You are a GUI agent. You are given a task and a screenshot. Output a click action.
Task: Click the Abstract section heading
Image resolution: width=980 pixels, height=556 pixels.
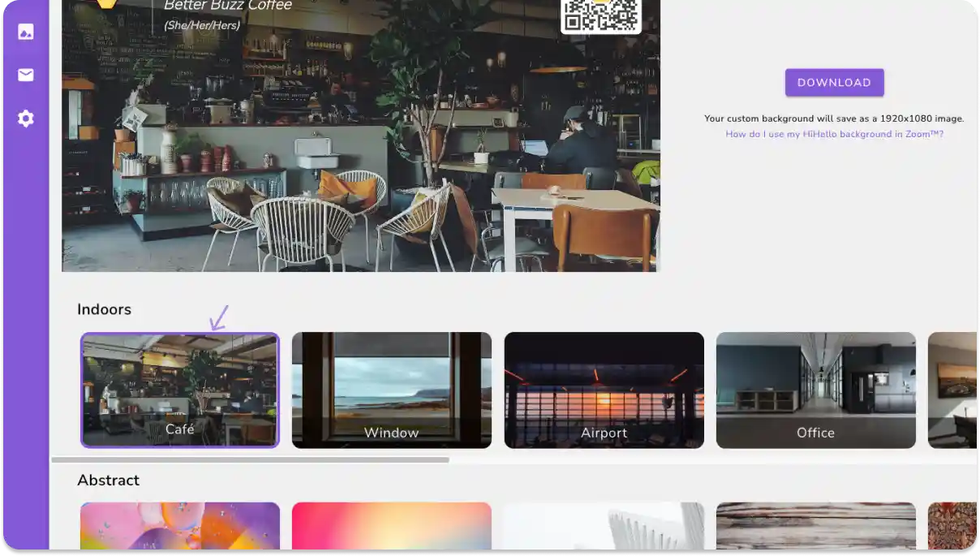(x=109, y=480)
